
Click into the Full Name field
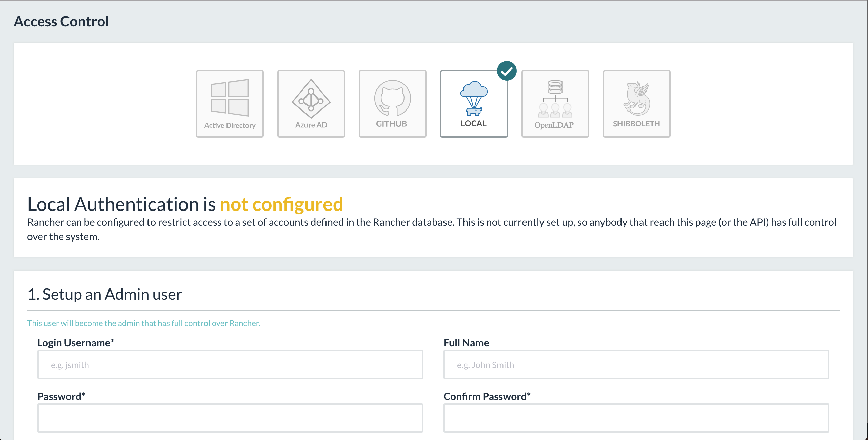coord(636,364)
